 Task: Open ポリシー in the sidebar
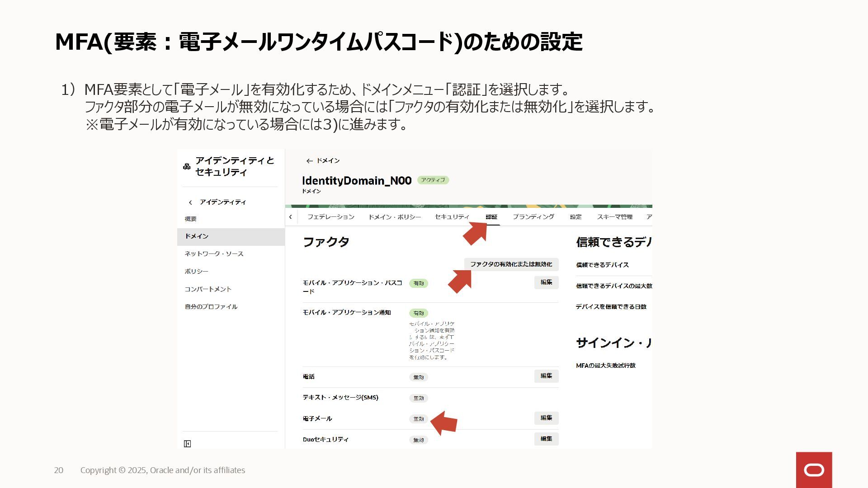tap(196, 272)
